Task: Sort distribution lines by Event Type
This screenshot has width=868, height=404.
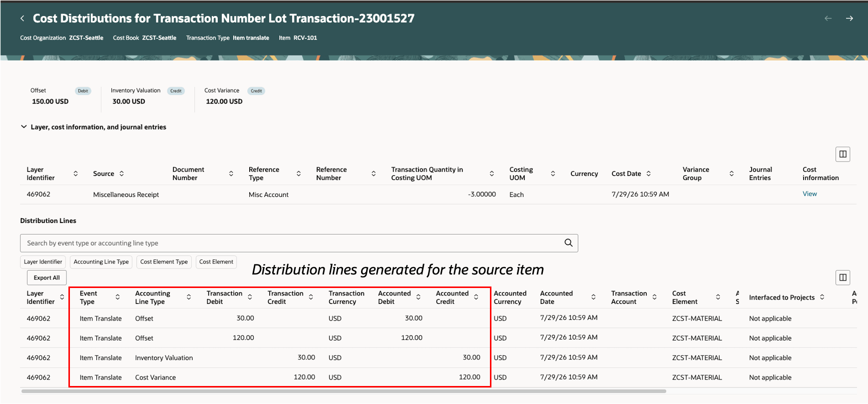Action: coord(117,297)
